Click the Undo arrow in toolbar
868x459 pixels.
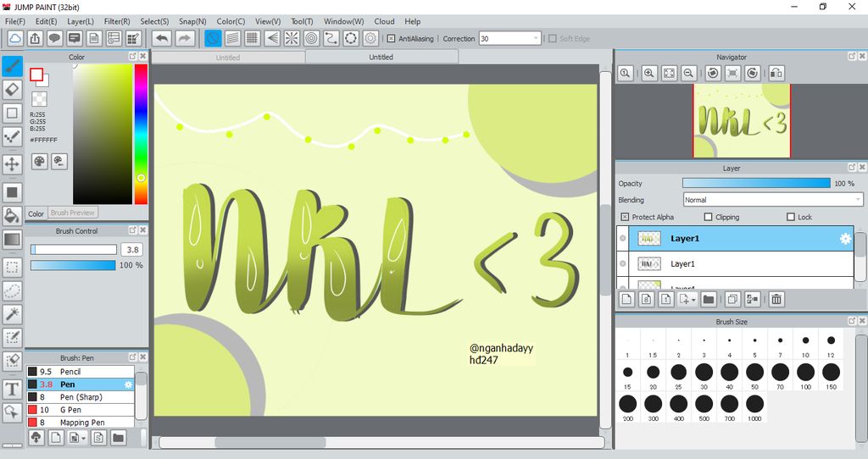(x=162, y=38)
